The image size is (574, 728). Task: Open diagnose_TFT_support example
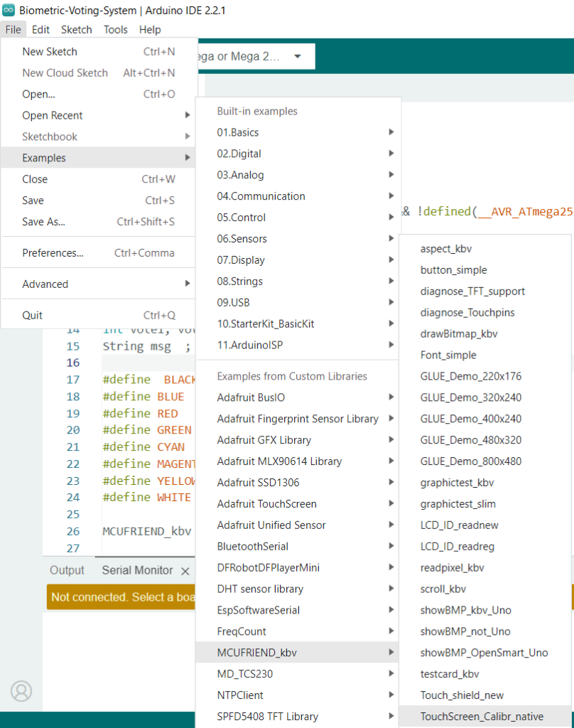tap(485, 291)
